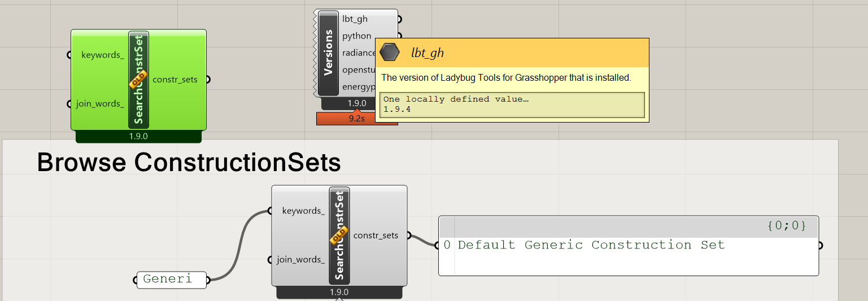This screenshot has height=301, width=868.
Task: Click join_words_ input grip on green SearchConstrSet
Action: pyautogui.click(x=69, y=104)
